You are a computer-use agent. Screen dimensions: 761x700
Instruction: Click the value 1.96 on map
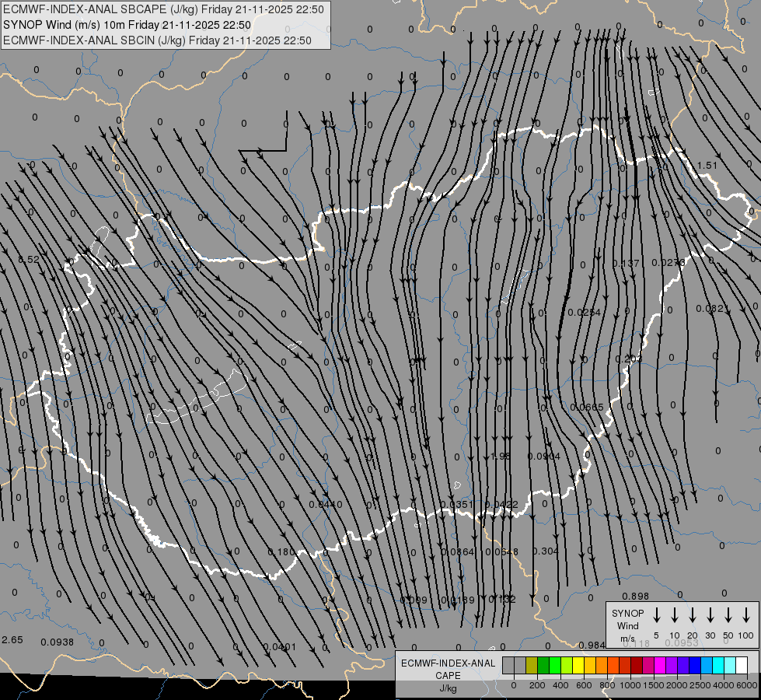(x=501, y=456)
